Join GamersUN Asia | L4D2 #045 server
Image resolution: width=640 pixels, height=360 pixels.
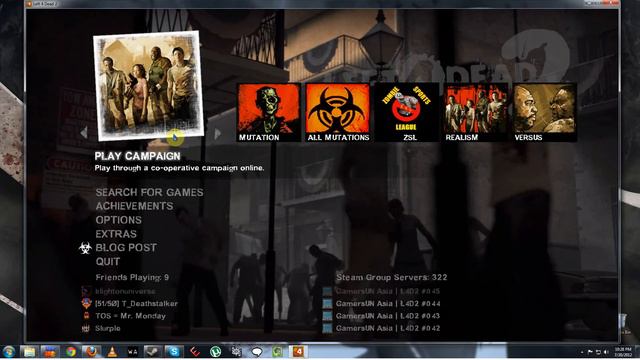tap(387, 291)
